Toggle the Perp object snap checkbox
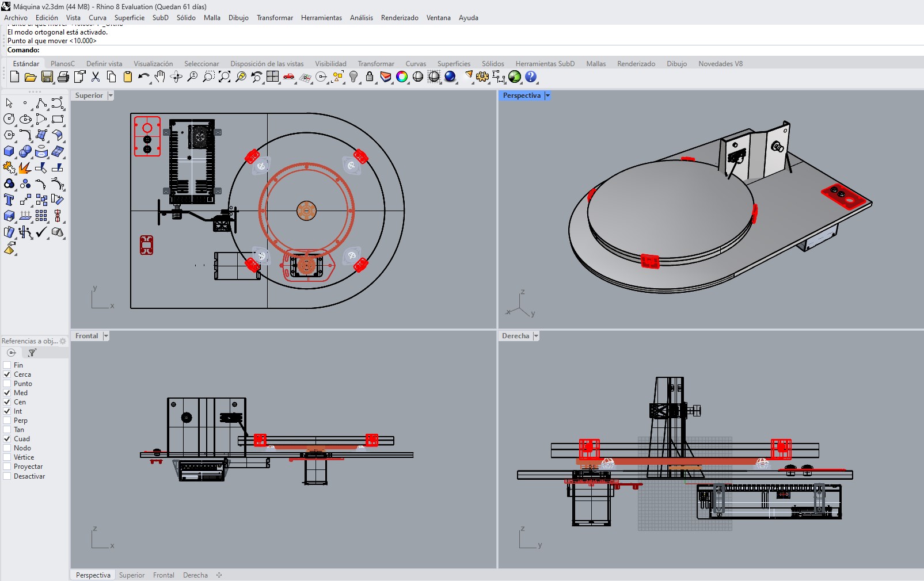924x581 pixels. point(7,421)
